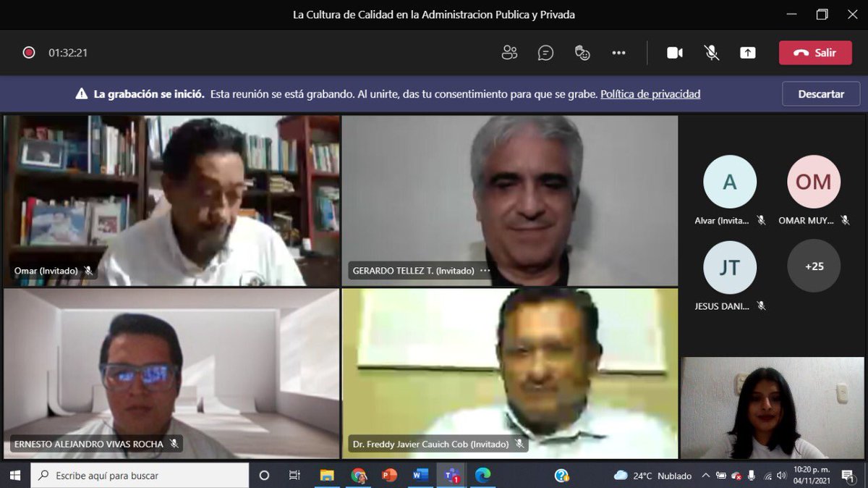This screenshot has width=868, height=488.
Task: Select Dr. Freddy Javier Cauich Cob video tile
Action: click(x=510, y=374)
